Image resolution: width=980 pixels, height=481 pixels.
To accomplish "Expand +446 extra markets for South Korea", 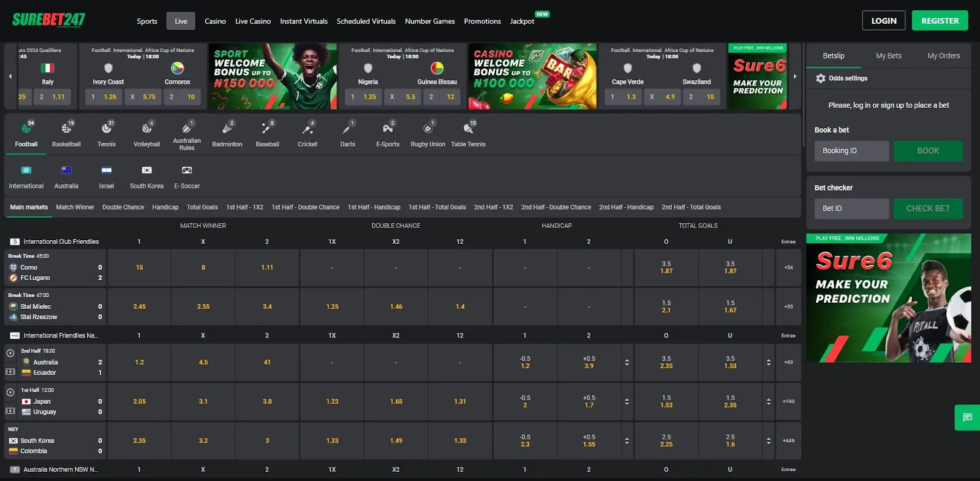I will point(788,441).
